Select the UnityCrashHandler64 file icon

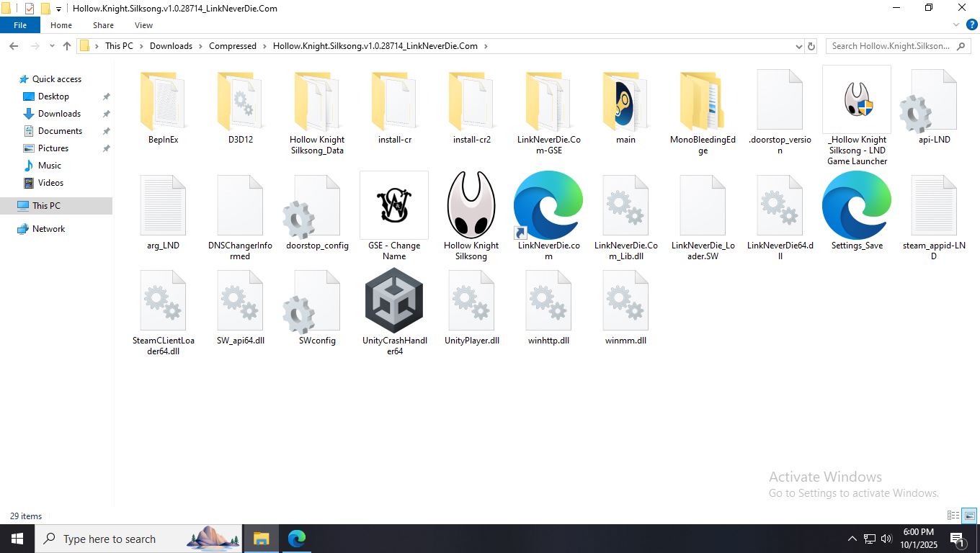[x=394, y=301]
